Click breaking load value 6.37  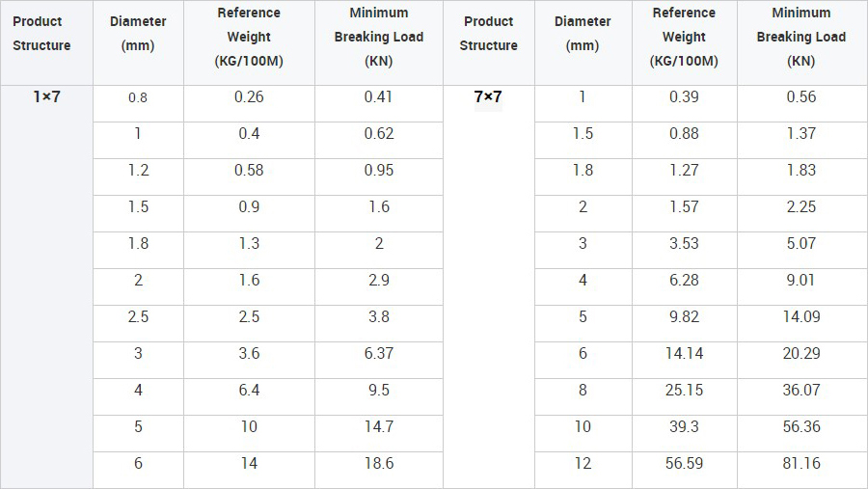tap(379, 353)
